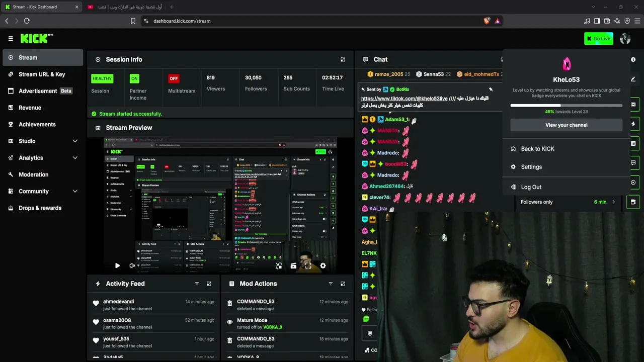Open the Stream section in the sidebar
The height and width of the screenshot is (362, 644).
click(x=43, y=57)
